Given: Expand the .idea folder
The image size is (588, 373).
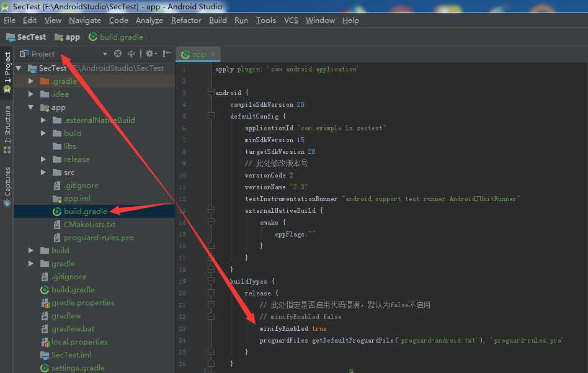Looking at the screenshot, I should [31, 94].
